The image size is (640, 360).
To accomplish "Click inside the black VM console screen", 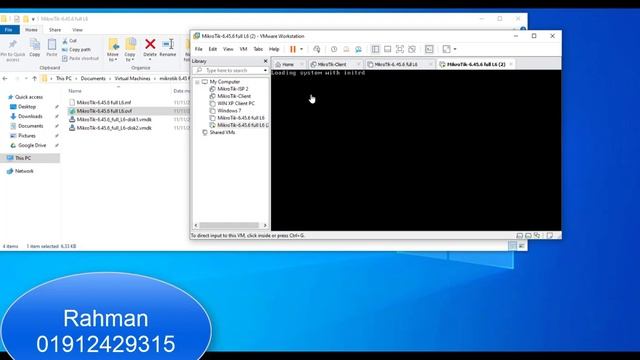I will click(416, 150).
